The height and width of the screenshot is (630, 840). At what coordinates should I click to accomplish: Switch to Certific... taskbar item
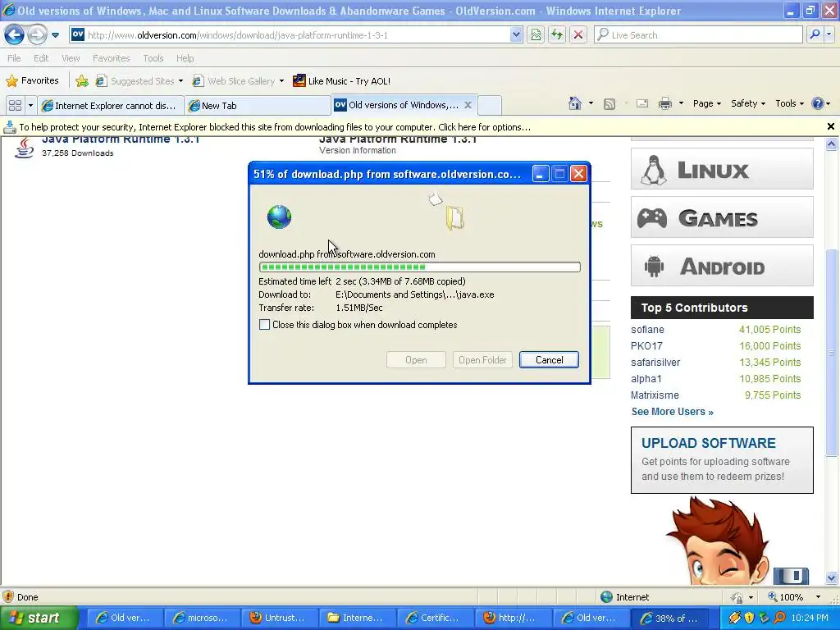click(x=434, y=618)
